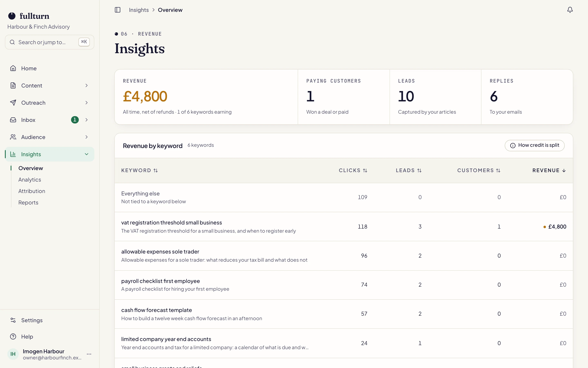Image resolution: width=588 pixels, height=368 pixels.
Task: Click the Replies summary card value 6
Action: [x=494, y=96]
